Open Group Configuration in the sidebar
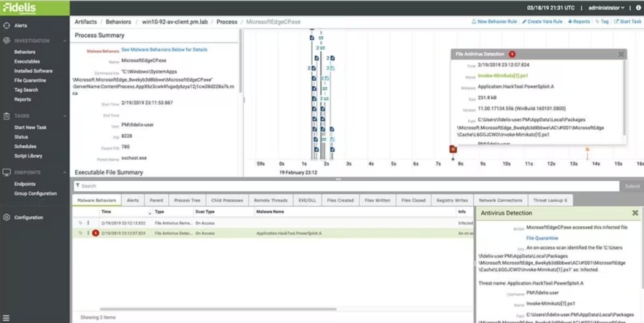This screenshot has width=644, height=323. (x=35, y=194)
